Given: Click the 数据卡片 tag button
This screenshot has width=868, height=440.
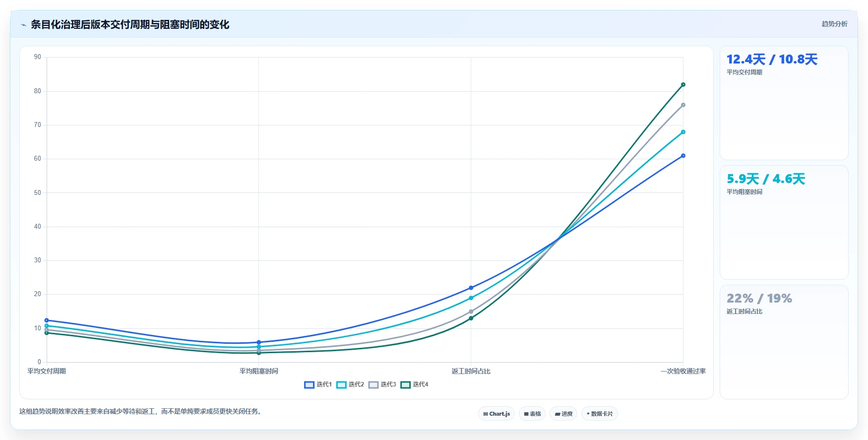Looking at the screenshot, I should coord(600,414).
